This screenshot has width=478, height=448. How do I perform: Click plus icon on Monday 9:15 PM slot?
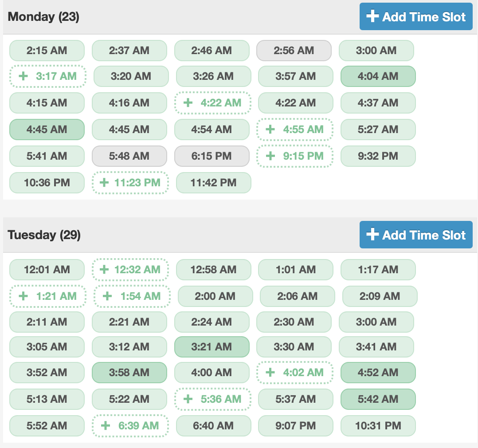[270, 156]
